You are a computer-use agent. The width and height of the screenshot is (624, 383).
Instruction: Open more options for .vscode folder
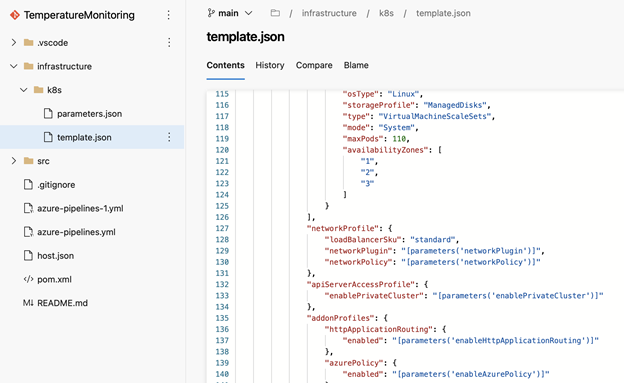coord(169,43)
